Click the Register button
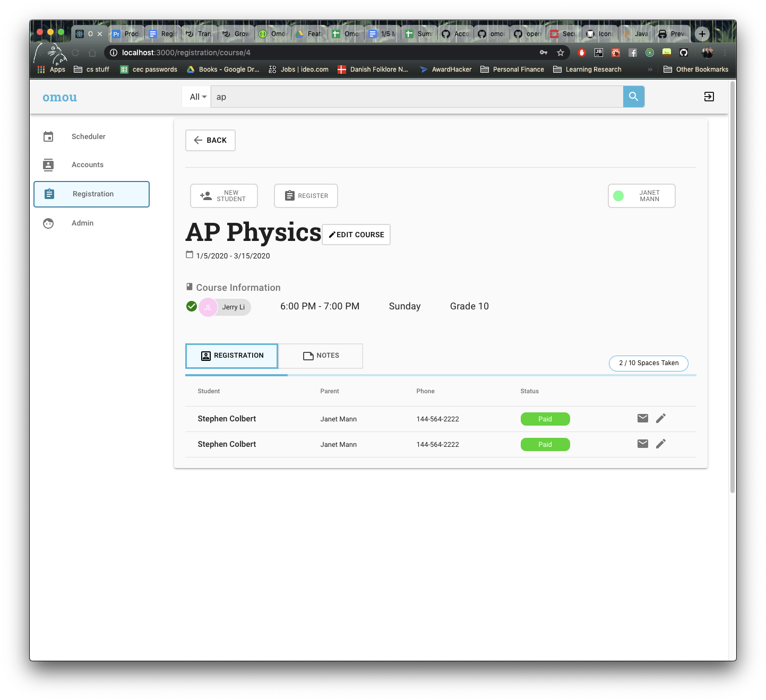Screen dimensions: 766x700 pyautogui.click(x=306, y=196)
